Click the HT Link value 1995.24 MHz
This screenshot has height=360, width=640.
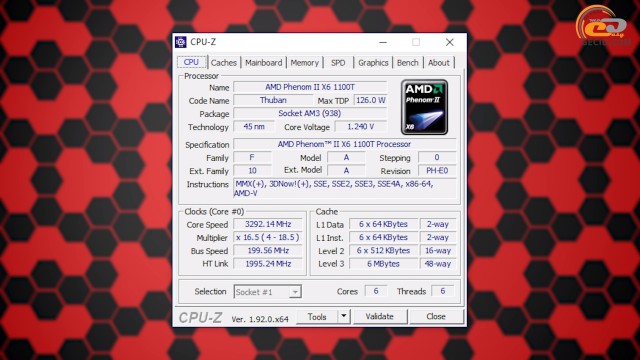coord(268,264)
